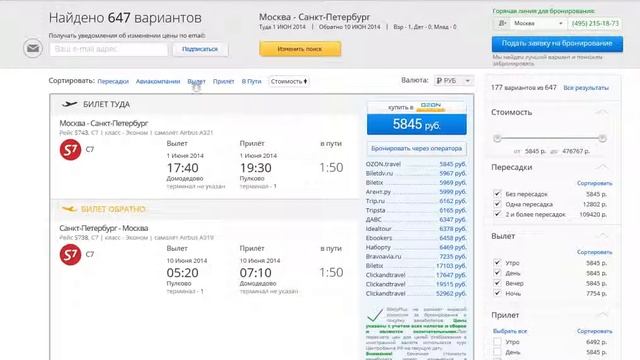Select the OZON.travel 5845 руб. offer
The height and width of the screenshot is (360, 640).
(x=416, y=164)
